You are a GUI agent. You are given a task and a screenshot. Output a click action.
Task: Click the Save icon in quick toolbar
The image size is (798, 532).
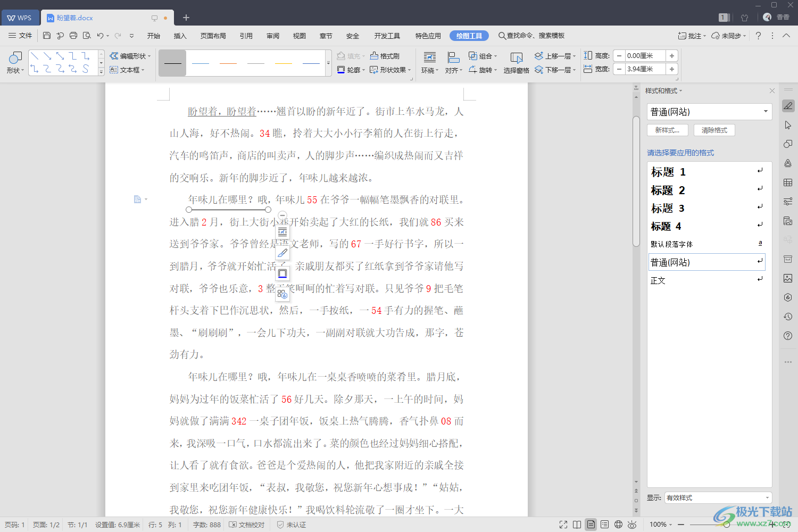(x=47, y=36)
